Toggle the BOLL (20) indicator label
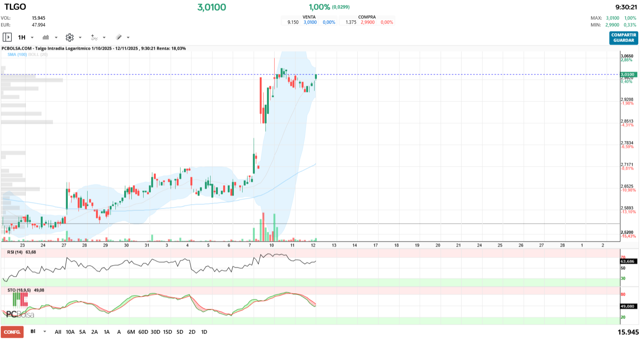Image resolution: width=644 pixels, height=340 pixels. click(x=38, y=54)
